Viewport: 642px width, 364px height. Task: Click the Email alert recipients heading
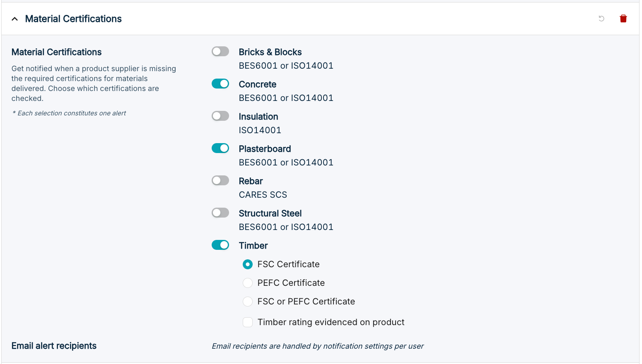54,346
